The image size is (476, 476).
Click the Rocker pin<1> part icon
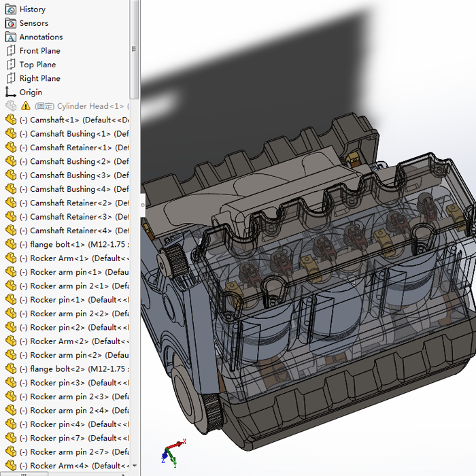(x=11, y=300)
